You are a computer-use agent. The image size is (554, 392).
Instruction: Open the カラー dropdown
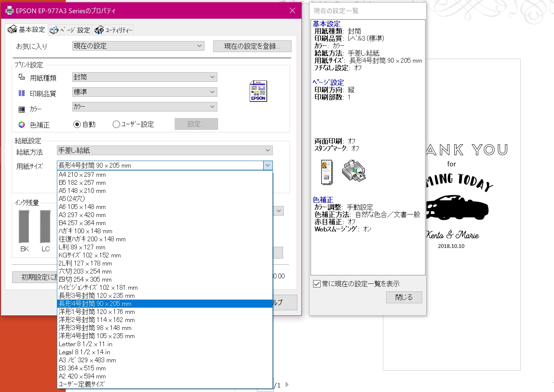click(145, 107)
